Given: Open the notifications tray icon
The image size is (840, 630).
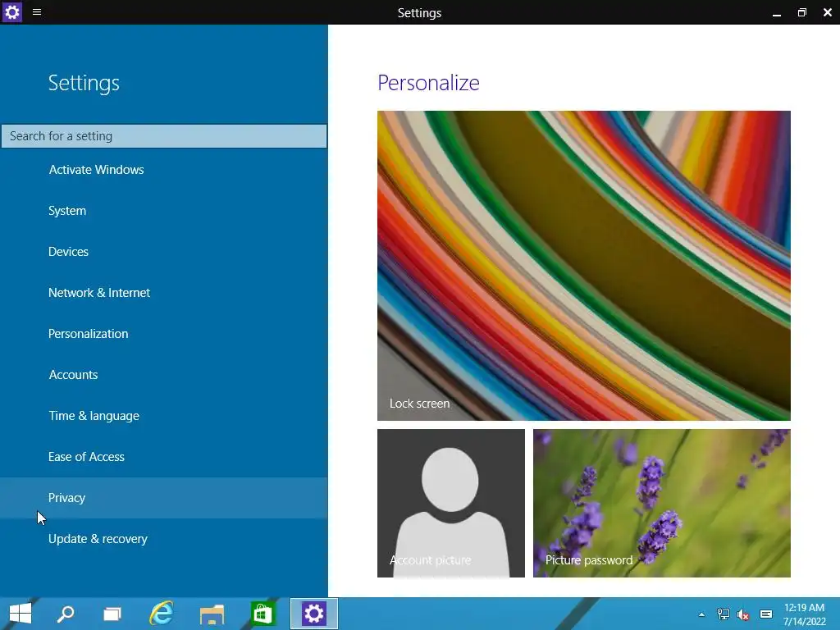Looking at the screenshot, I should 765,614.
